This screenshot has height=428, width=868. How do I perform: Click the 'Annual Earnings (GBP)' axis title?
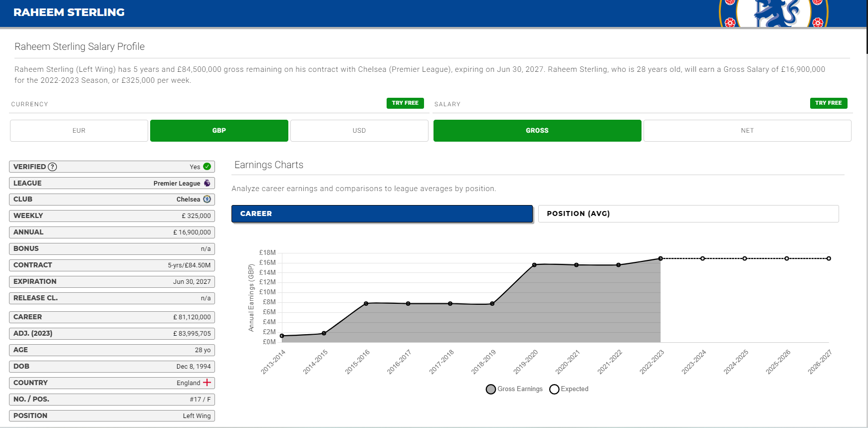click(x=251, y=298)
